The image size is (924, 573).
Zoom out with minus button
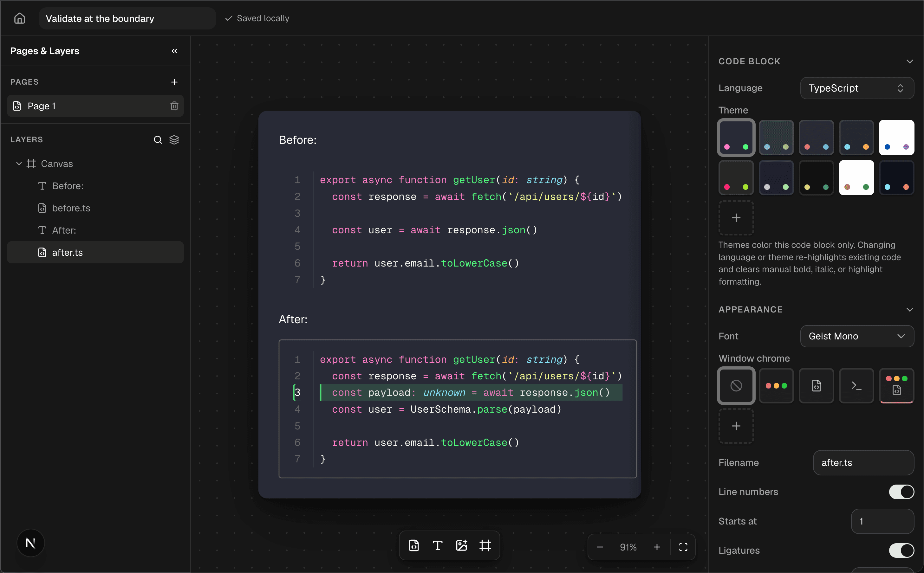600,547
